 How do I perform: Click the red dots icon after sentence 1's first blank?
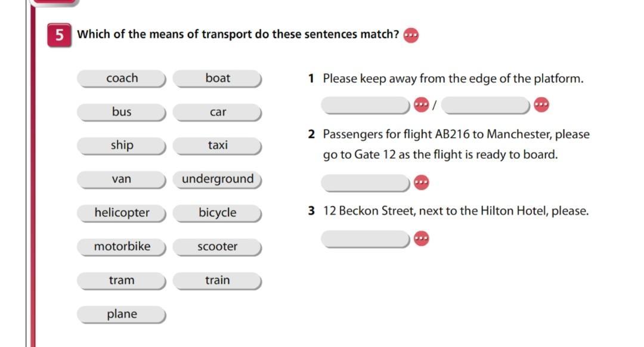pyautogui.click(x=421, y=105)
